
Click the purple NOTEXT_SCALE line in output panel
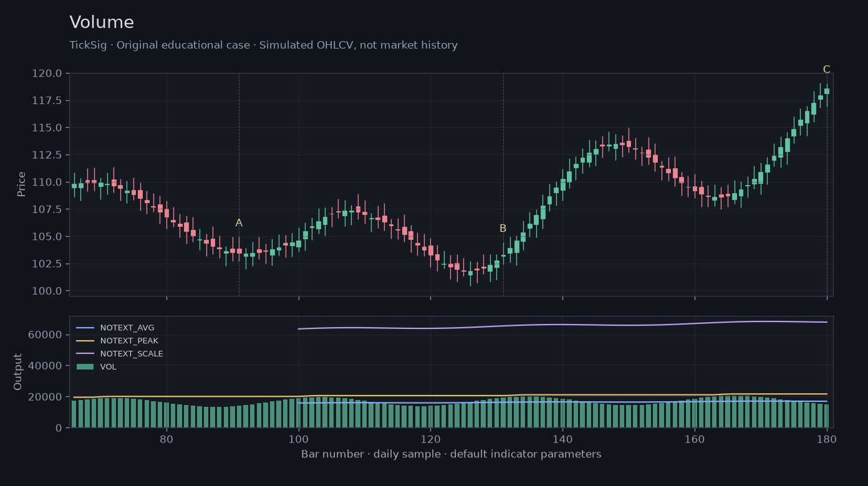(x=562, y=325)
